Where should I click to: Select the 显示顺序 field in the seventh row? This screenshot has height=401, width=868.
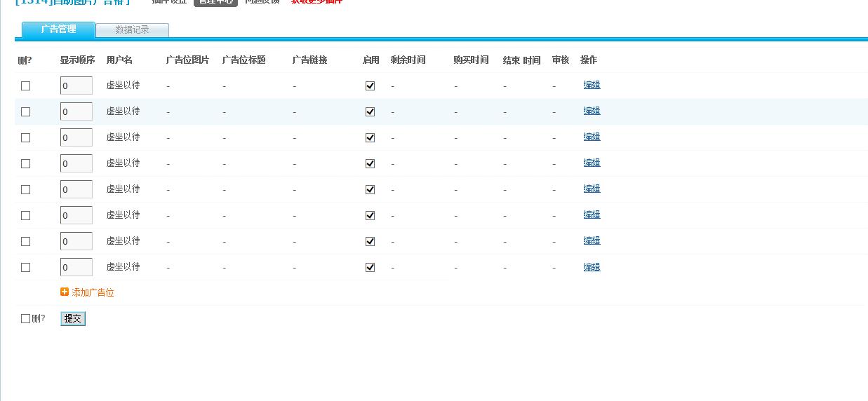coord(76,241)
